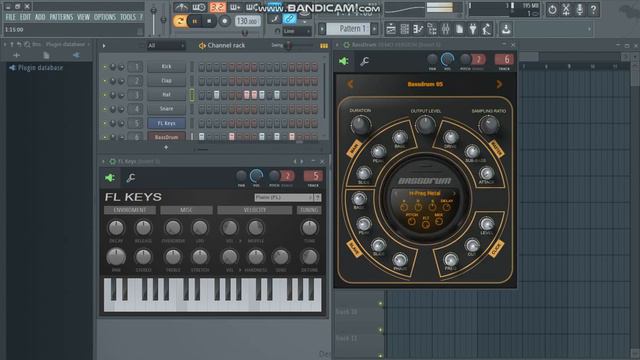Toggle first lit step of BassDrum row
This screenshot has width=640, height=360.
pos(202,137)
